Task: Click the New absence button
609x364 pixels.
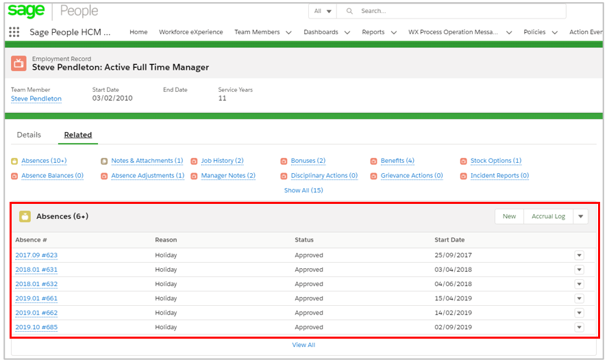Action: pyautogui.click(x=509, y=216)
